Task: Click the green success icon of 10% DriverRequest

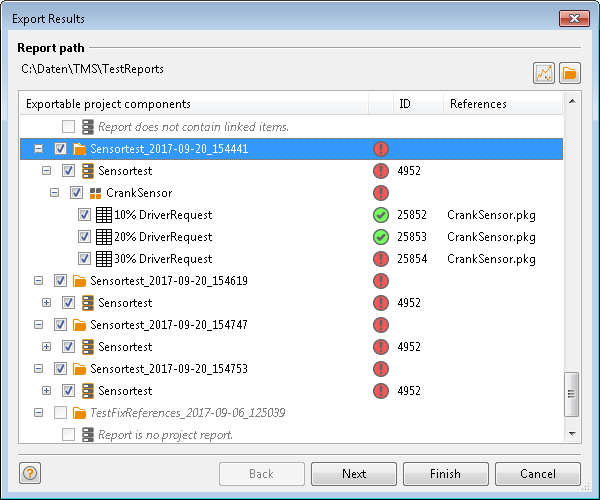Action: point(381,215)
